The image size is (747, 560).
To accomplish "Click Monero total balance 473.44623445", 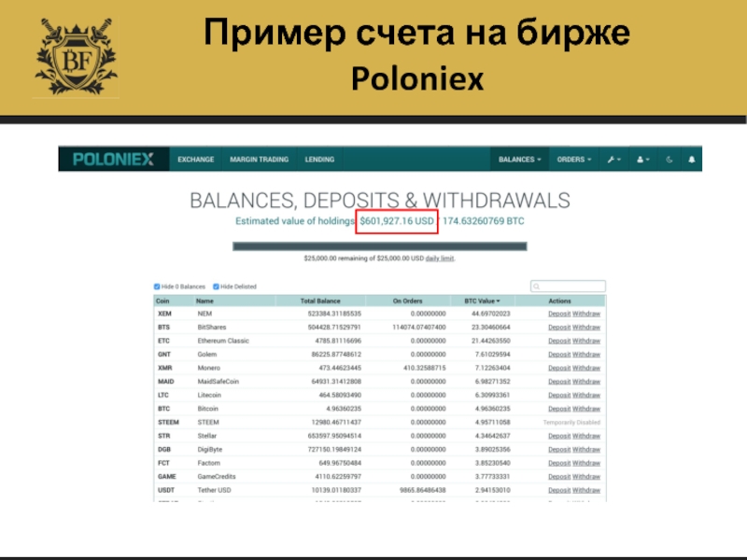I will 340,368.
